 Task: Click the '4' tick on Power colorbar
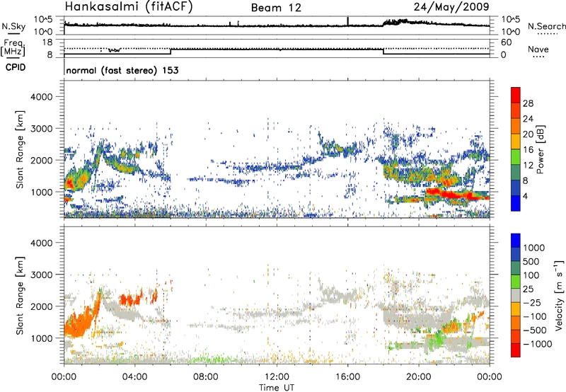tap(525, 196)
